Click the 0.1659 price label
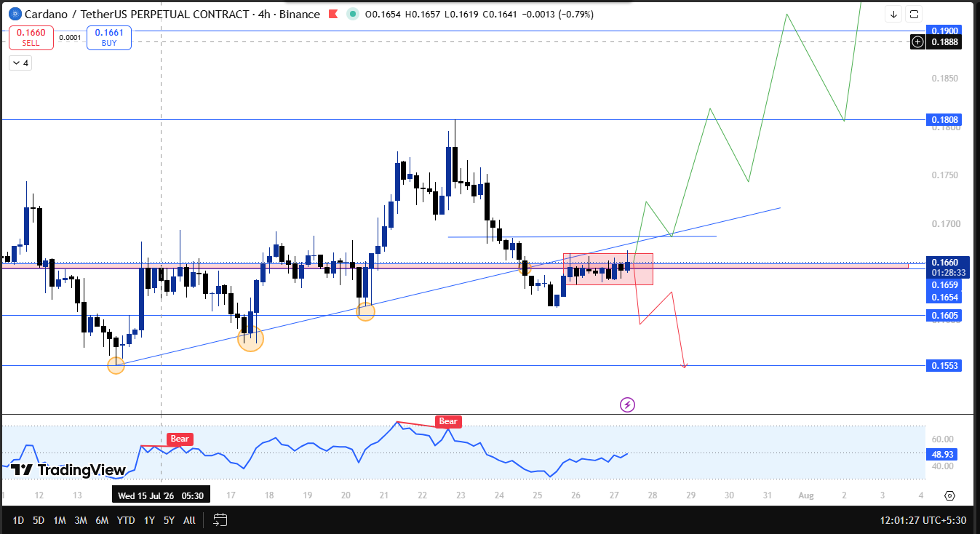Screen dimensions: 980x534 945,285
